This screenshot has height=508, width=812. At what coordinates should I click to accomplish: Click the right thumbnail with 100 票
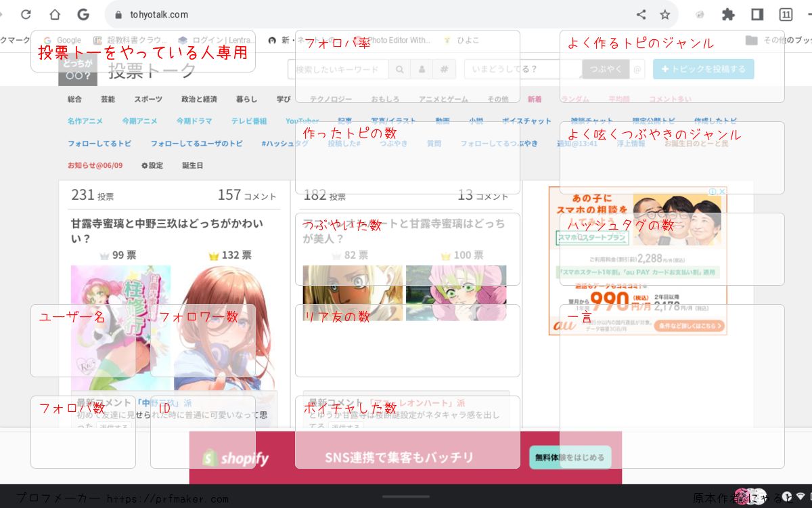pos(456,293)
